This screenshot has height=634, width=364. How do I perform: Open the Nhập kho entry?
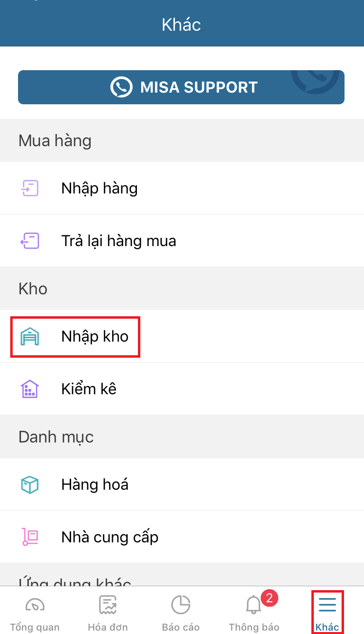click(x=95, y=337)
